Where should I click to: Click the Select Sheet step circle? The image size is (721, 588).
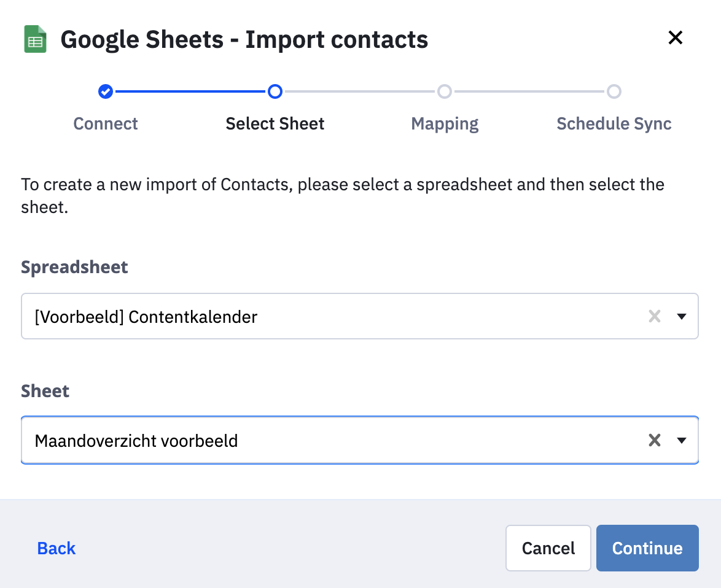[275, 91]
